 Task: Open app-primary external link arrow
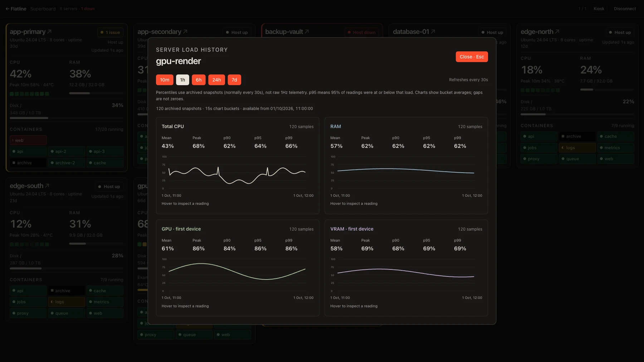coord(49,31)
